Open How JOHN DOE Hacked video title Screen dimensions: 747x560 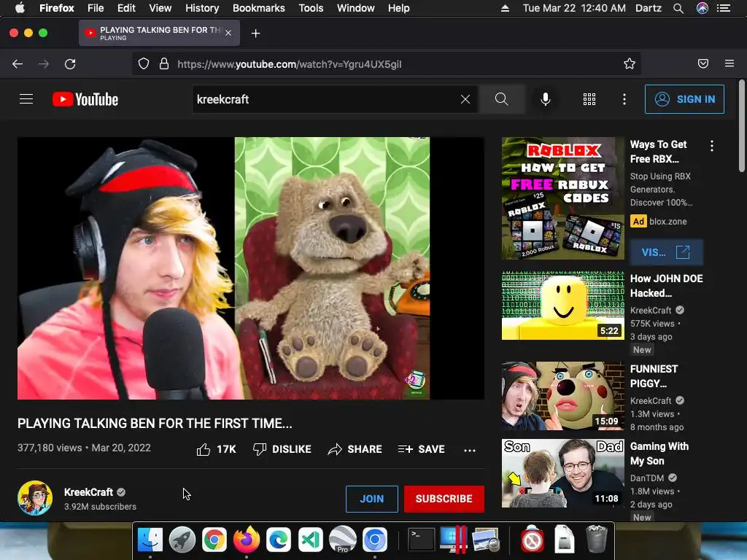(x=667, y=286)
